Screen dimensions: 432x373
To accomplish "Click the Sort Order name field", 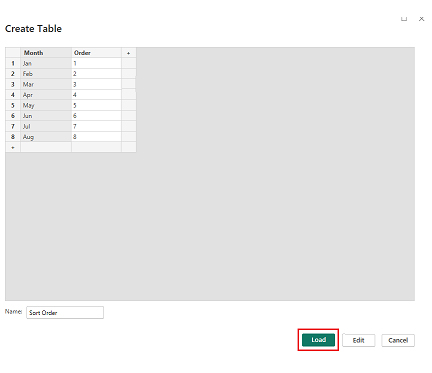I will click(x=65, y=313).
